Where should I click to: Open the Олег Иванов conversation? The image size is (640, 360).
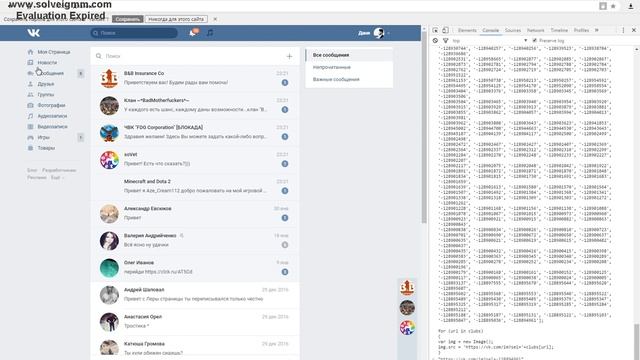pos(195,268)
